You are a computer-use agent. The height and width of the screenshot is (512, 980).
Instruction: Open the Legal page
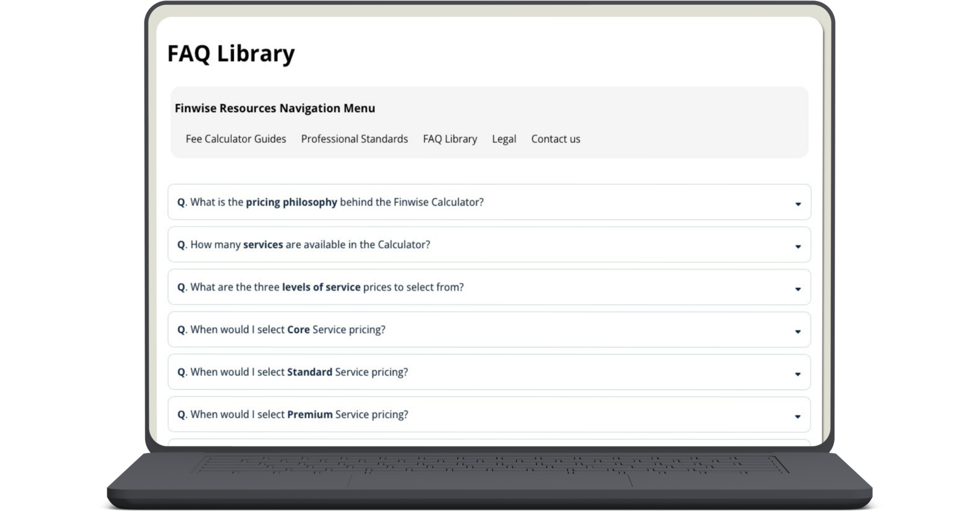point(504,138)
